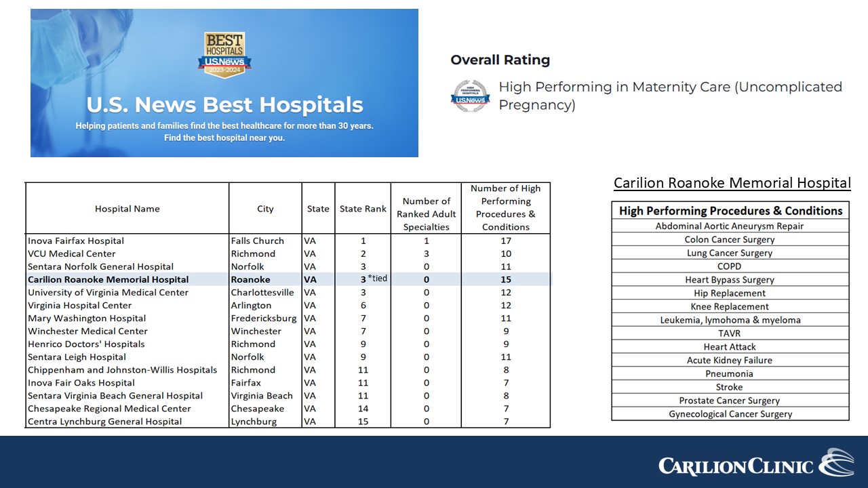Select the "Stroke" row
Image resolution: width=868 pixels, height=488 pixels.
click(730, 387)
